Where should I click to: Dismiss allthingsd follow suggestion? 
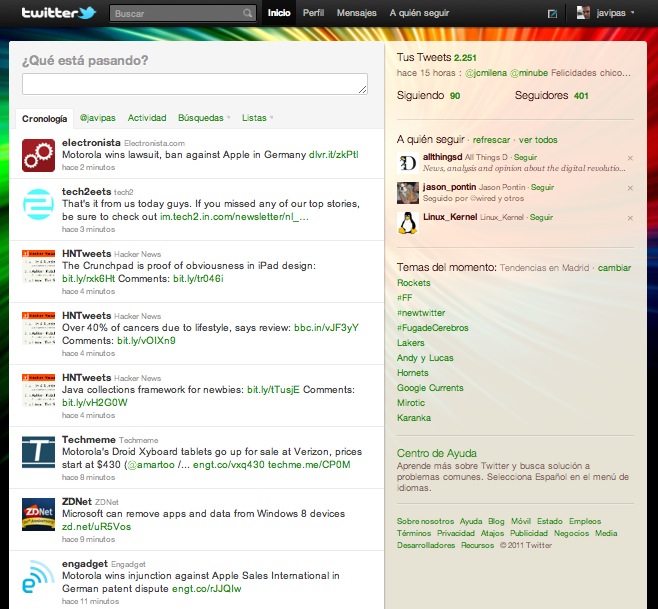[630, 158]
